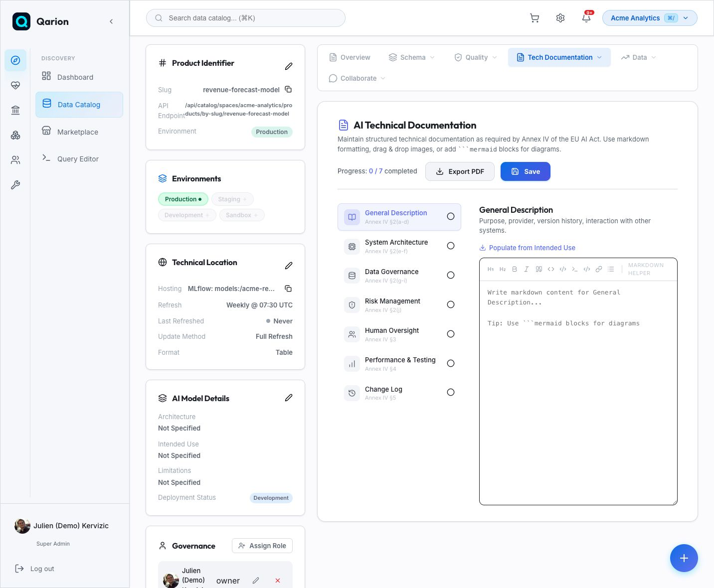The height and width of the screenshot is (588, 714).
Task: Open the notifications bell with the 9+ badge
Action: click(x=587, y=17)
